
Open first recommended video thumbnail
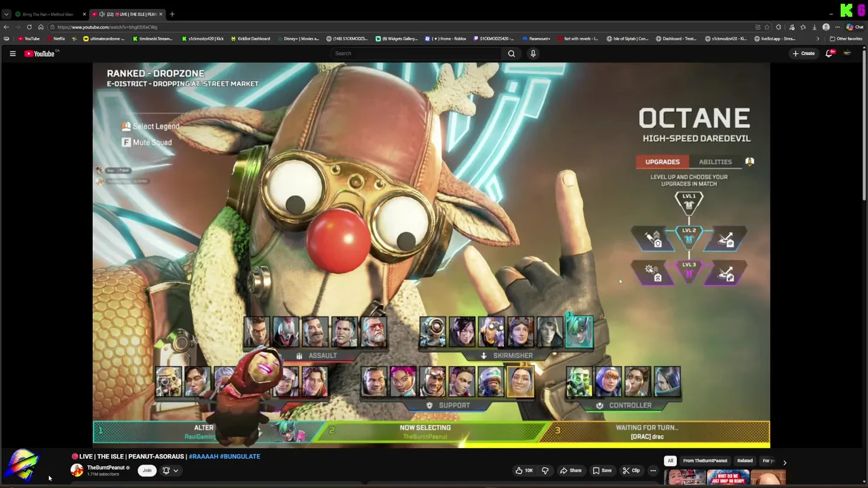click(x=685, y=477)
